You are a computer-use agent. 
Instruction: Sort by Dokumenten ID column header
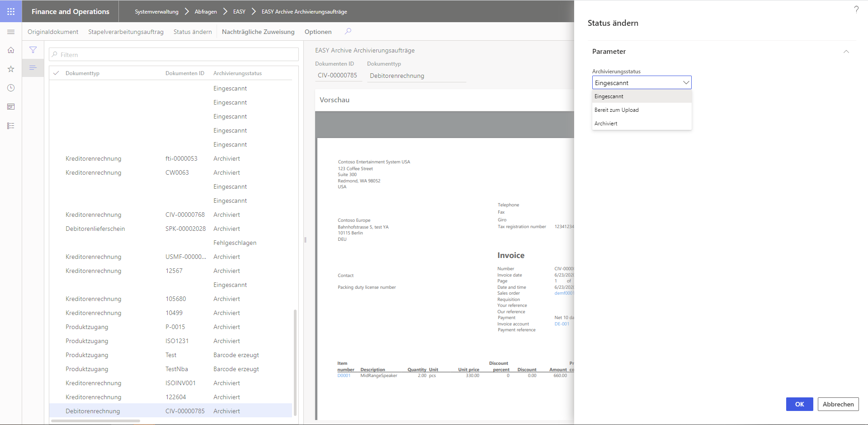185,73
